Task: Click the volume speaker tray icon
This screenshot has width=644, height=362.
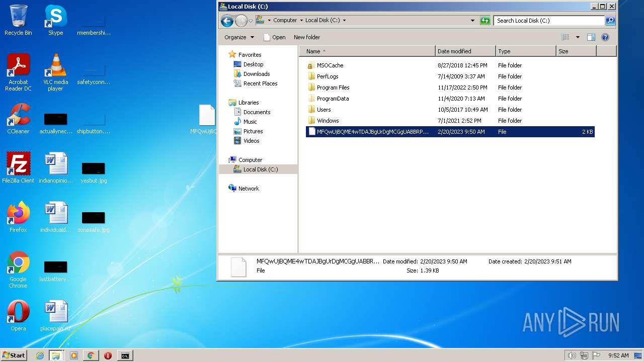Action: click(x=572, y=355)
